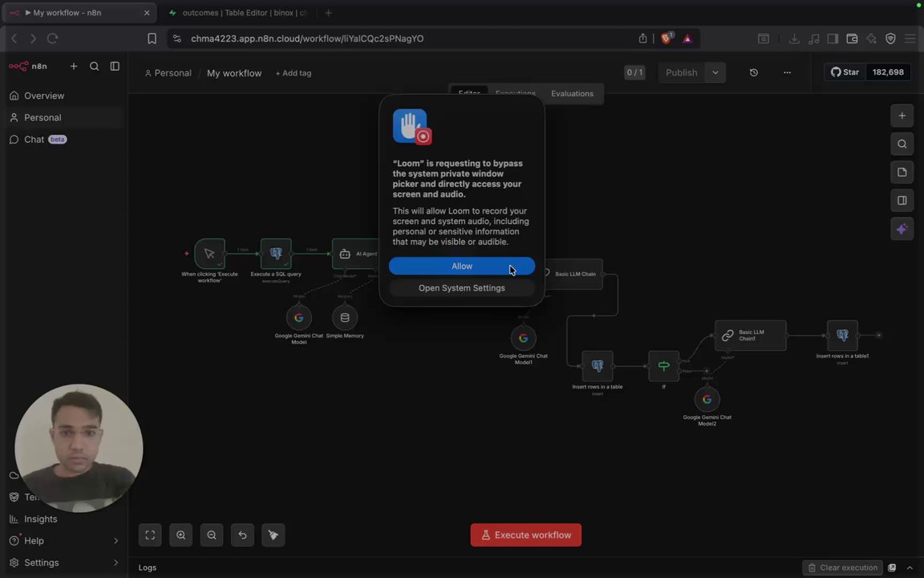Expand logs panel with chevron

click(910, 568)
